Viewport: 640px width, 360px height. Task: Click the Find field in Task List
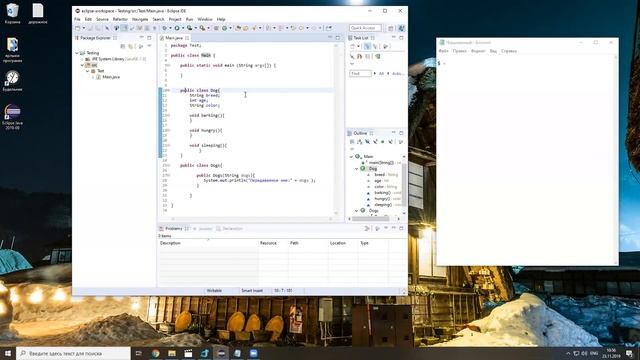point(360,73)
